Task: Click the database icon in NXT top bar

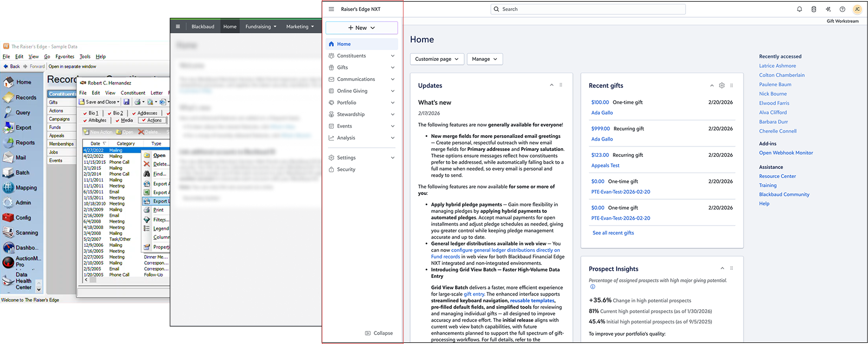Action: (x=814, y=9)
